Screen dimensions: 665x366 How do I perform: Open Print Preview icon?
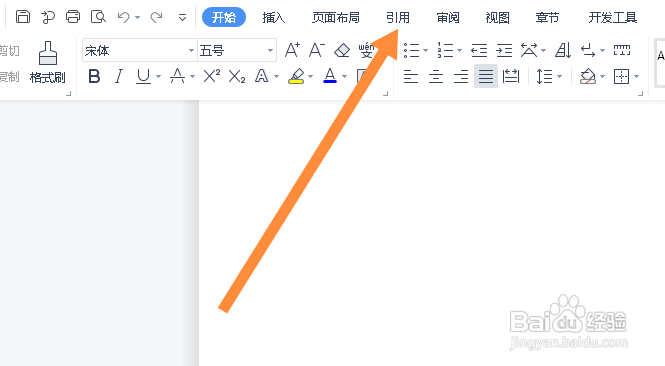point(98,17)
